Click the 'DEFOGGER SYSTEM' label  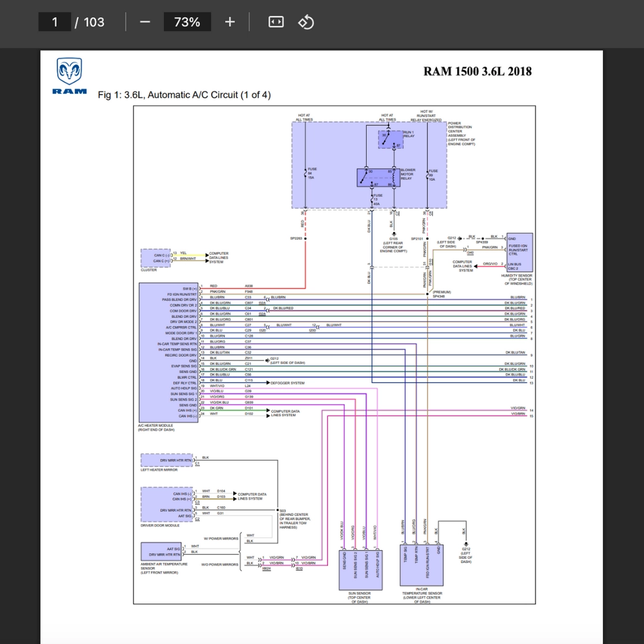click(287, 383)
